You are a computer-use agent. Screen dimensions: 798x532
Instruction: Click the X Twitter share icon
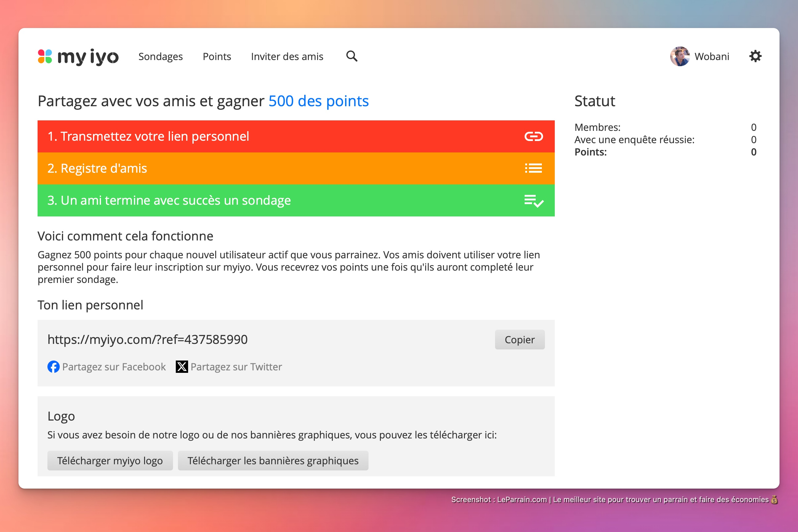point(182,367)
